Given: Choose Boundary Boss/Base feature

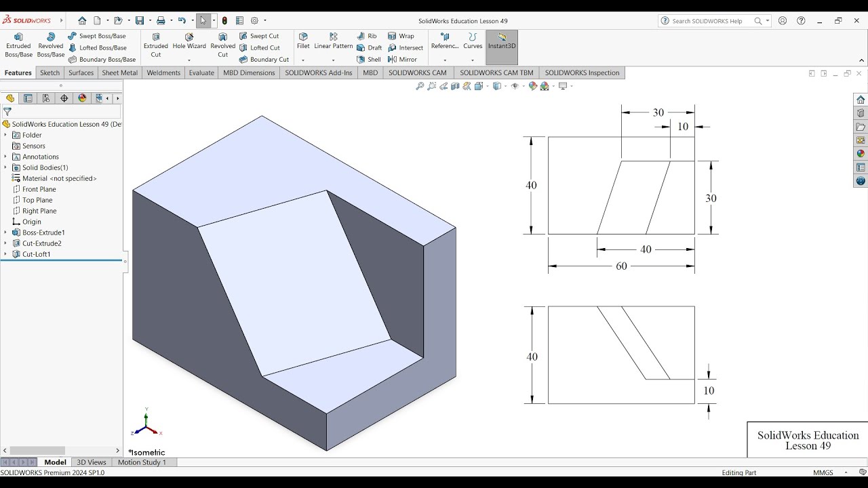Looking at the screenshot, I should pyautogui.click(x=102, y=59).
